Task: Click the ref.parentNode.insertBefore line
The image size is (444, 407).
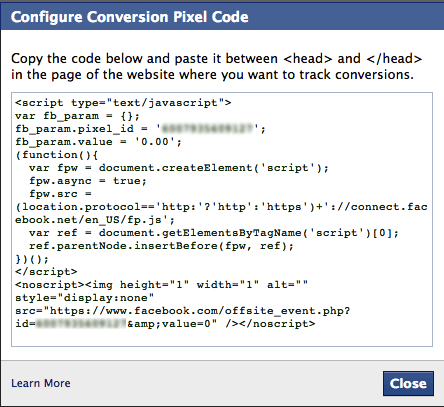Action: click(161, 246)
